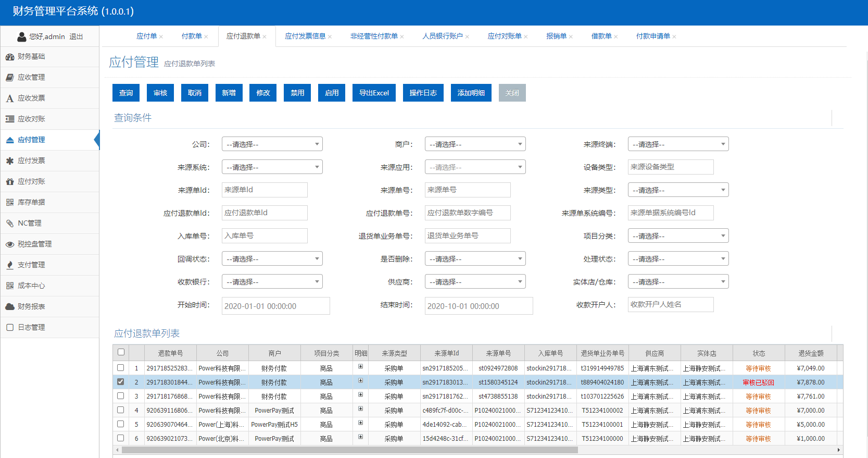Click the 财务基础 sidebar icon

pos(9,57)
